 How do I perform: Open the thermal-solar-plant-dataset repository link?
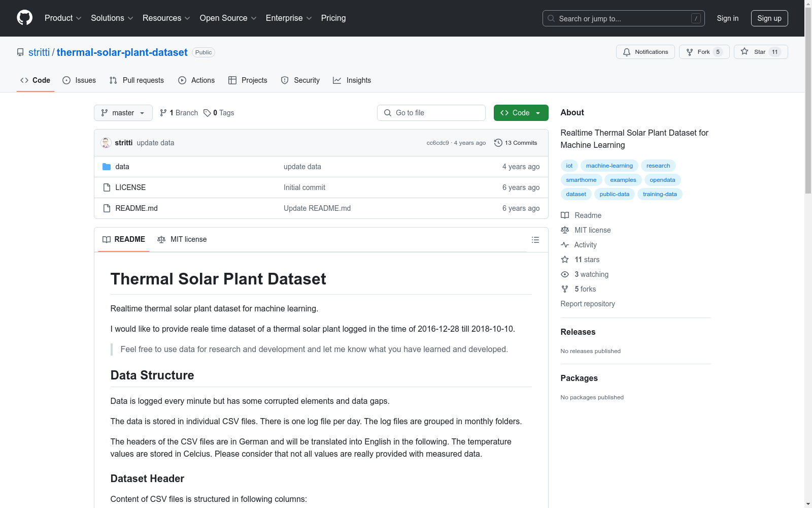click(122, 52)
